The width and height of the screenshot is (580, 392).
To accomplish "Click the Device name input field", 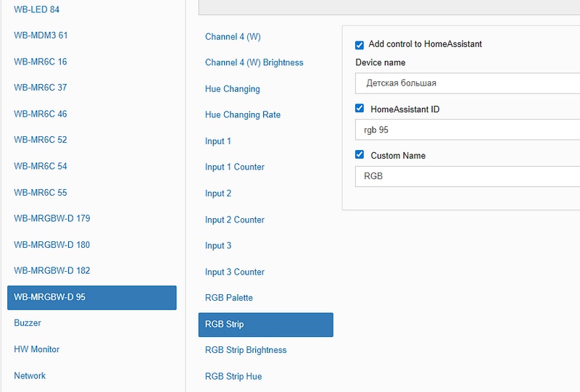I will point(468,83).
